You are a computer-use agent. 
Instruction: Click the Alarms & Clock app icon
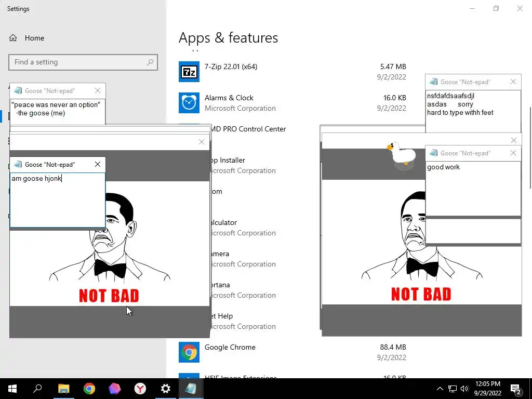pos(189,103)
